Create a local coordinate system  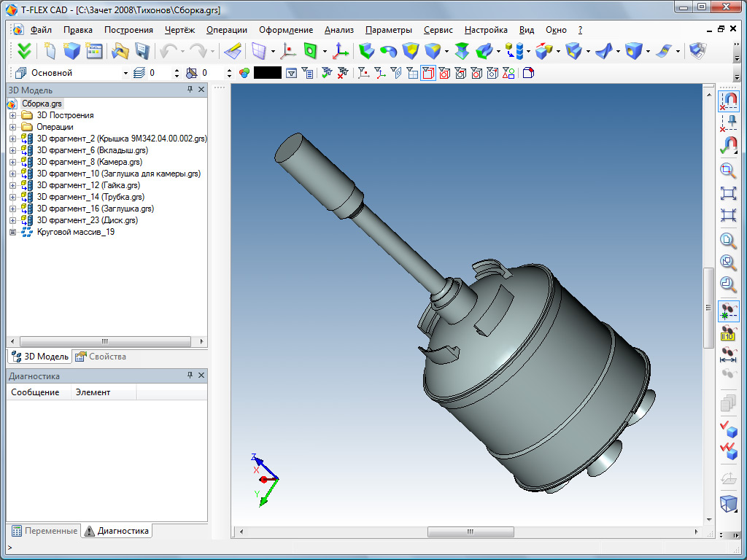(340, 50)
